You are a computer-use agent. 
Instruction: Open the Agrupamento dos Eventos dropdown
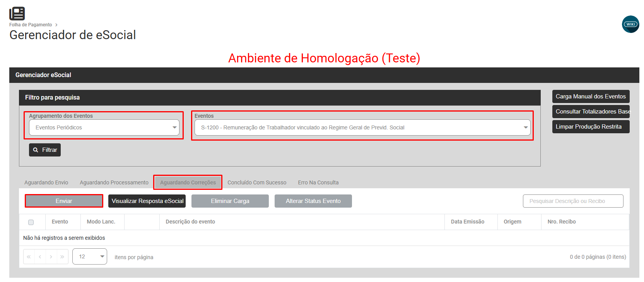104,127
